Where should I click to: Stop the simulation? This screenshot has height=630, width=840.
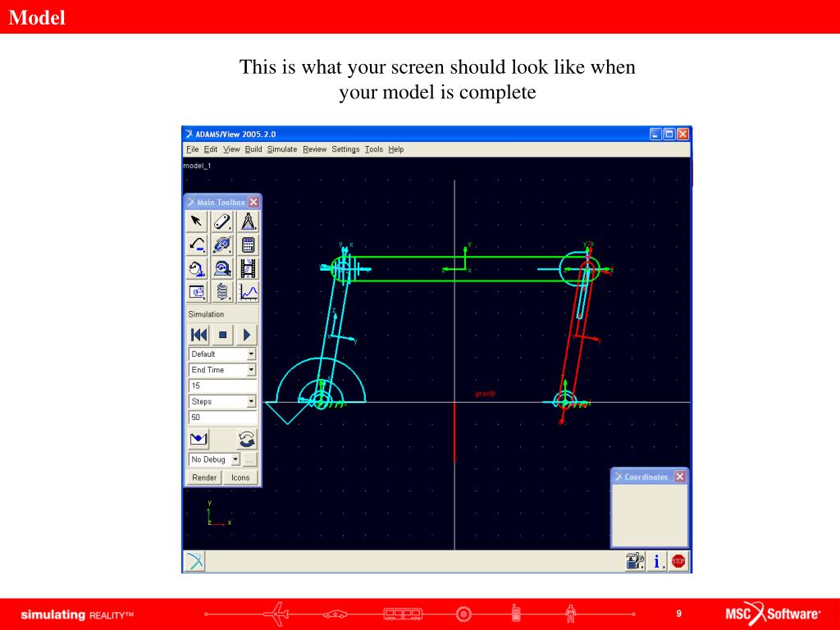tap(222, 335)
